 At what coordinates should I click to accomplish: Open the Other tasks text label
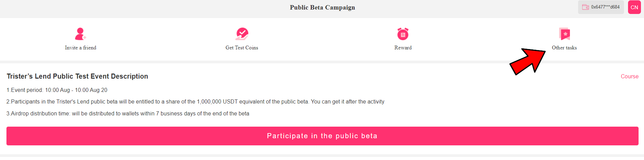point(564,48)
